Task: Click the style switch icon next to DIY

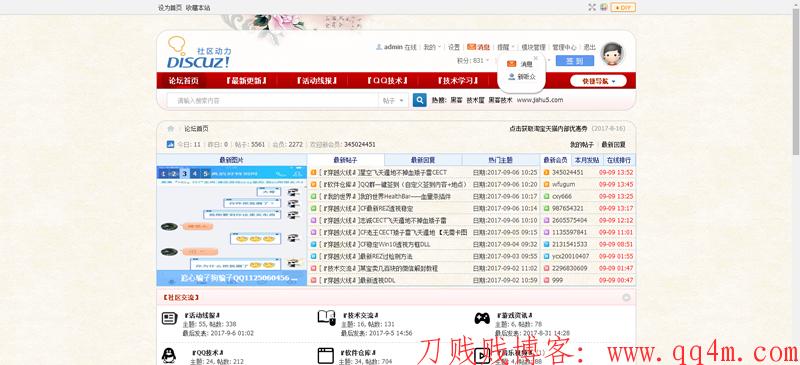Action: click(604, 7)
